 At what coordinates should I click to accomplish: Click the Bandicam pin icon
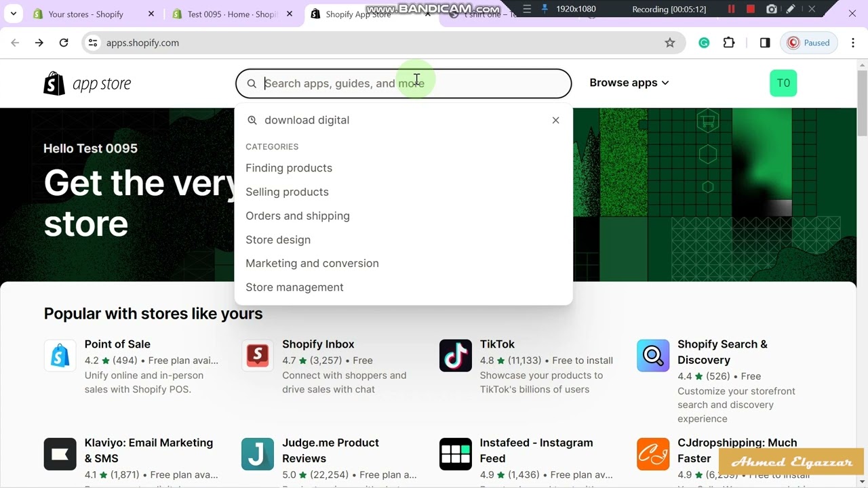[545, 9]
